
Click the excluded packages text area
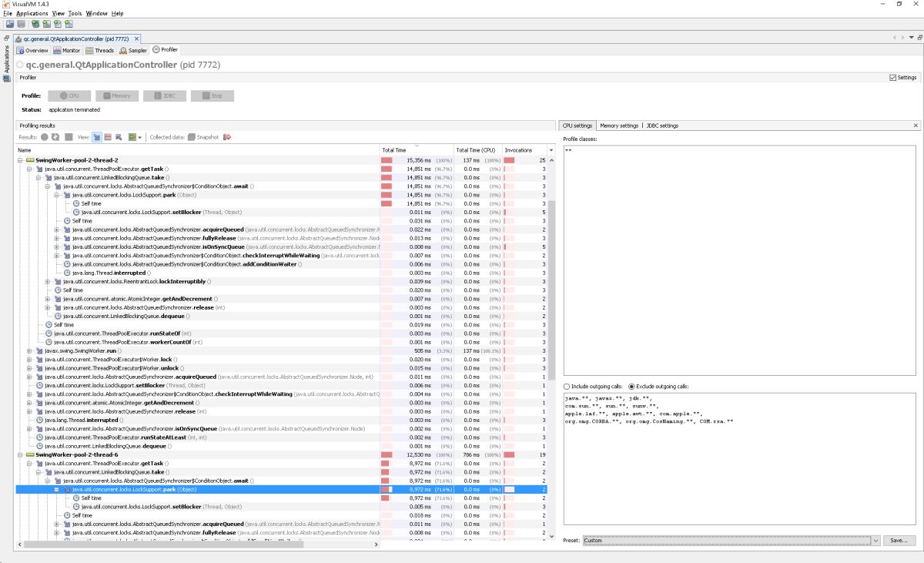click(x=739, y=459)
